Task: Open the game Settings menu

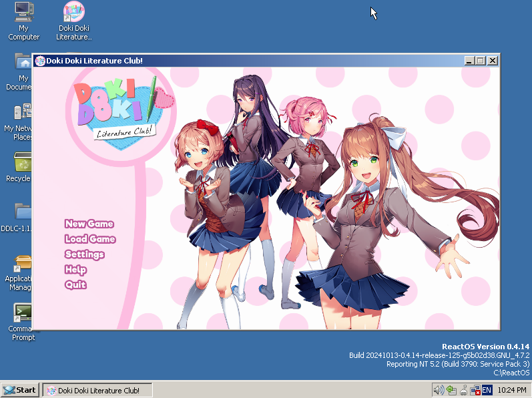Action: 85,254
